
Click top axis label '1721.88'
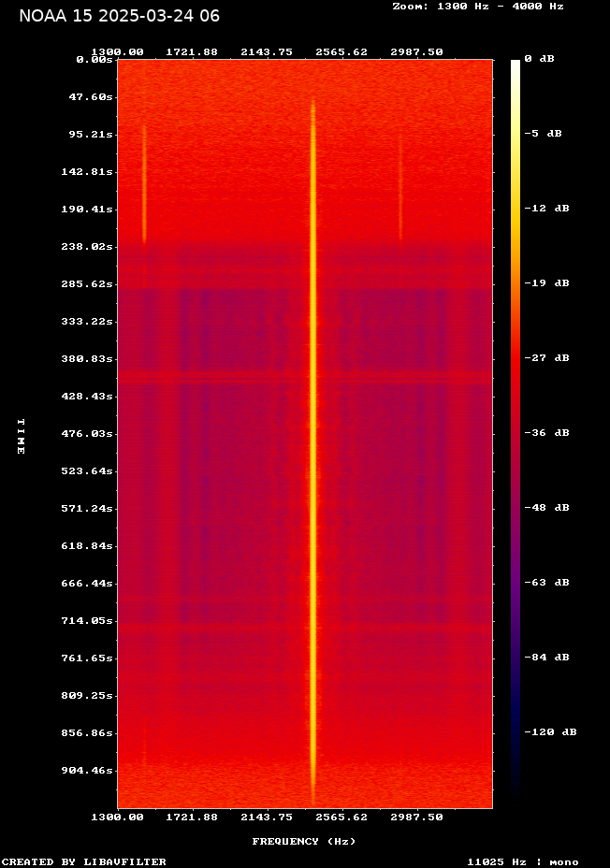pos(192,52)
